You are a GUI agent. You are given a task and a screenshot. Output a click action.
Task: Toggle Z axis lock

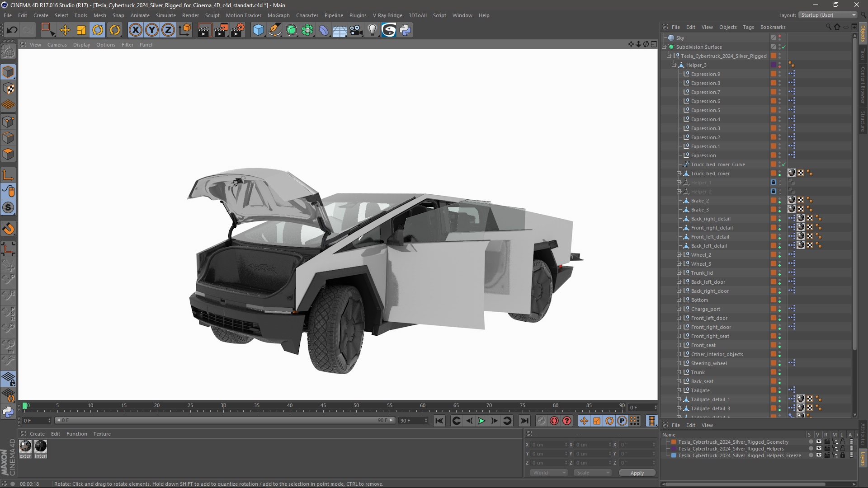(168, 30)
